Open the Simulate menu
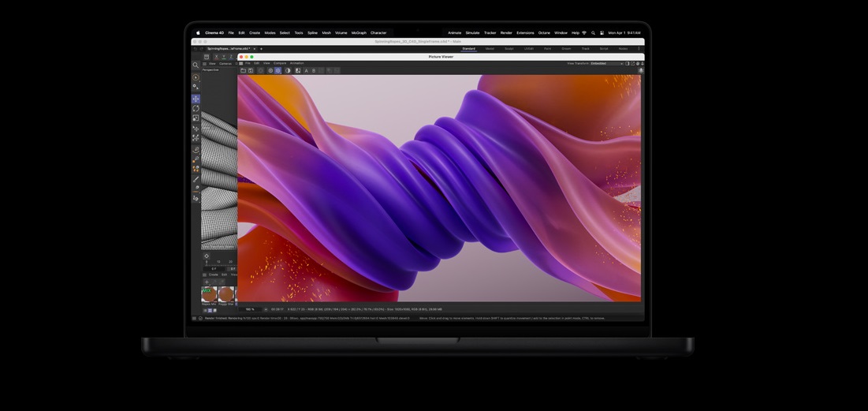 [x=472, y=32]
